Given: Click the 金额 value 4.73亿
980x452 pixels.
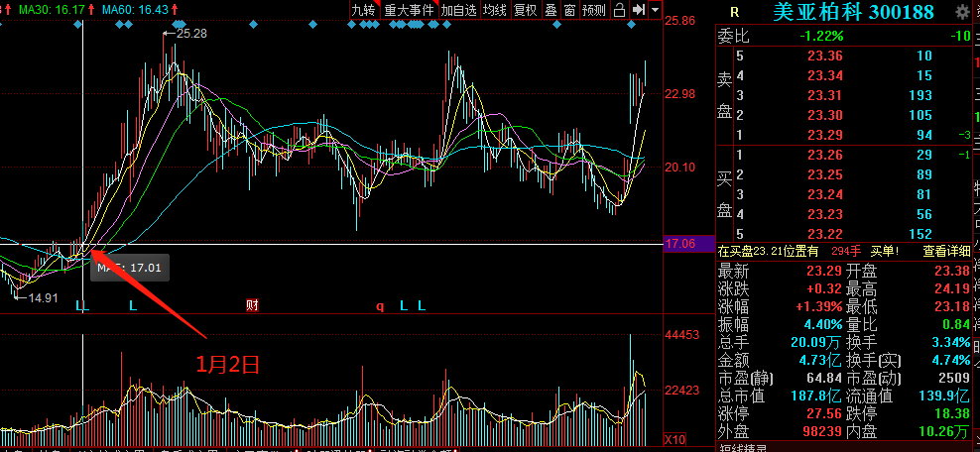Looking at the screenshot, I should coord(820,360).
